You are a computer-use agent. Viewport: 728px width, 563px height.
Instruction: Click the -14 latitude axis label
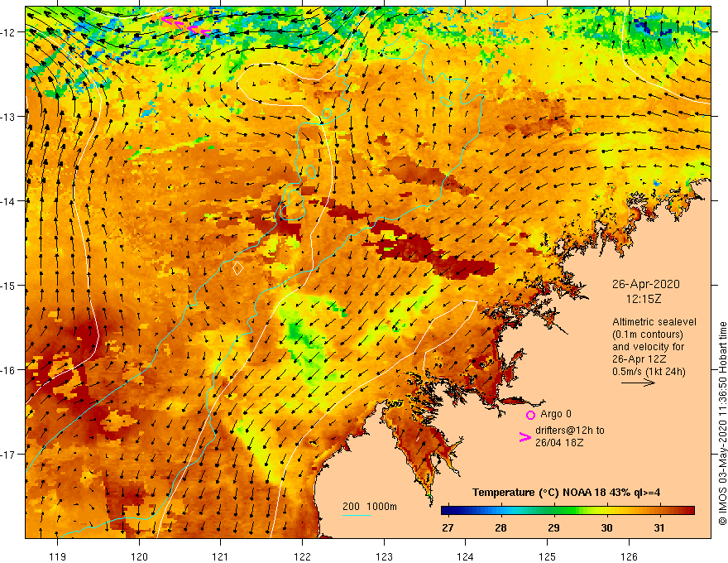coord(9,201)
